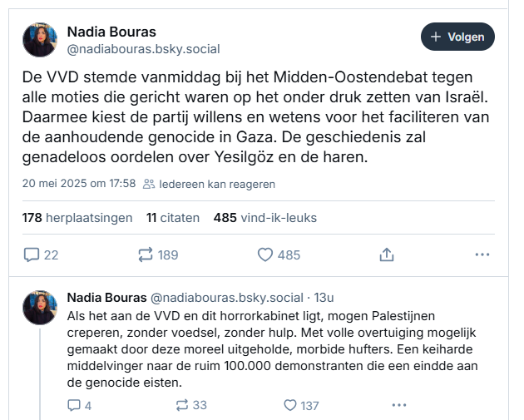Open the share icon on main post

387,254
